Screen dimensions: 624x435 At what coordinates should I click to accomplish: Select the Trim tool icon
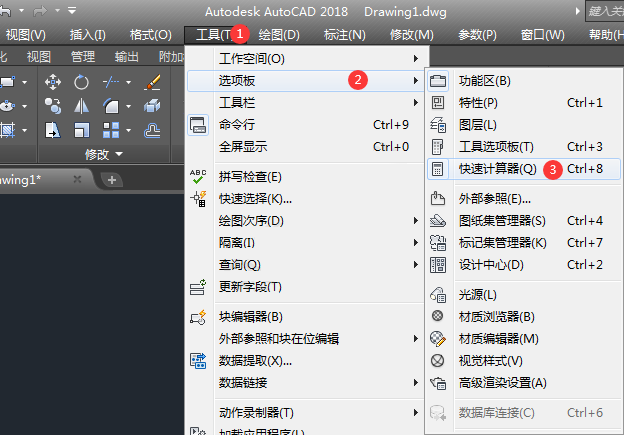tap(111, 82)
